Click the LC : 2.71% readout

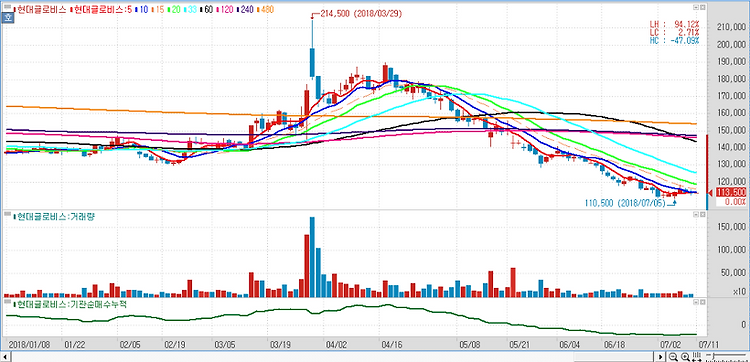click(x=674, y=32)
